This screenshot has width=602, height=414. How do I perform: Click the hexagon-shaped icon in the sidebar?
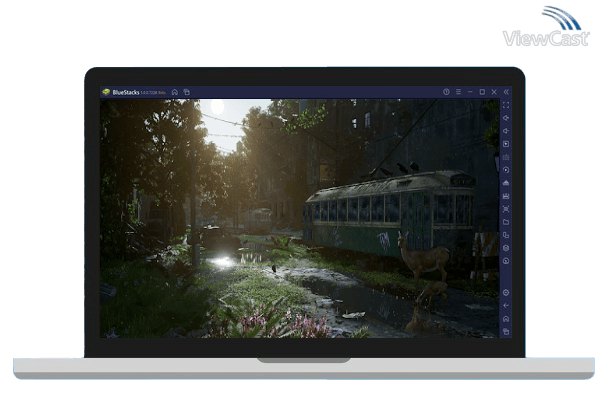coord(506,248)
